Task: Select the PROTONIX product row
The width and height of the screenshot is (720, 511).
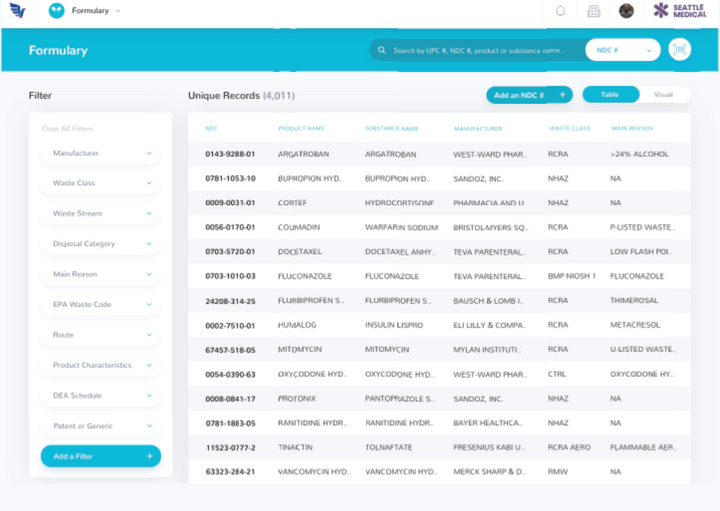Action: [x=439, y=399]
